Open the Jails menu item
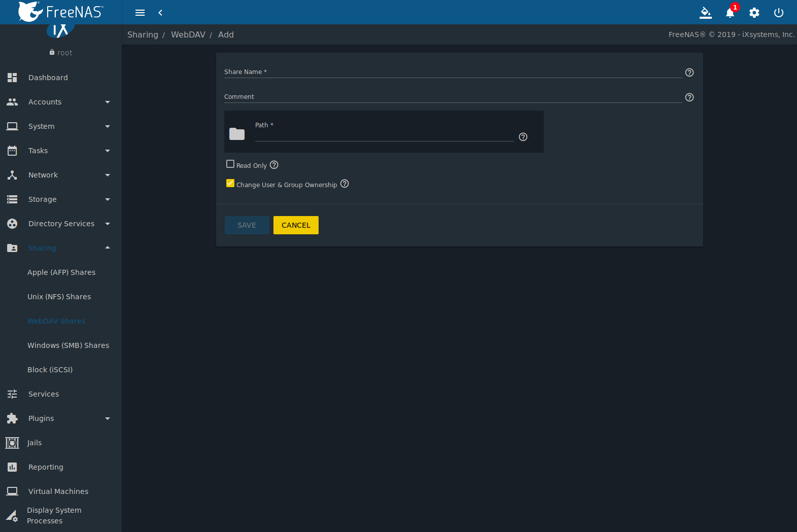Viewport: 797px width, 532px height. click(34, 443)
